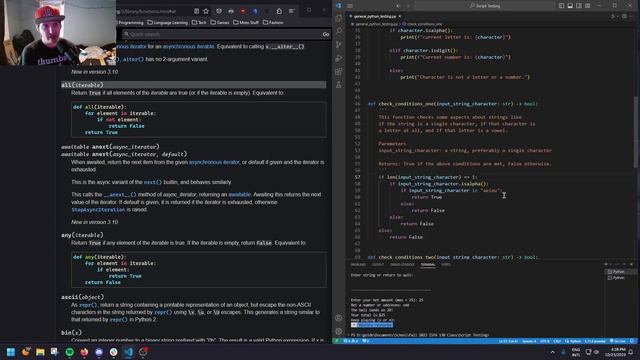Open the Programming bookmarks folder
Viewport: 640px width, 360px height.
[x=131, y=23]
